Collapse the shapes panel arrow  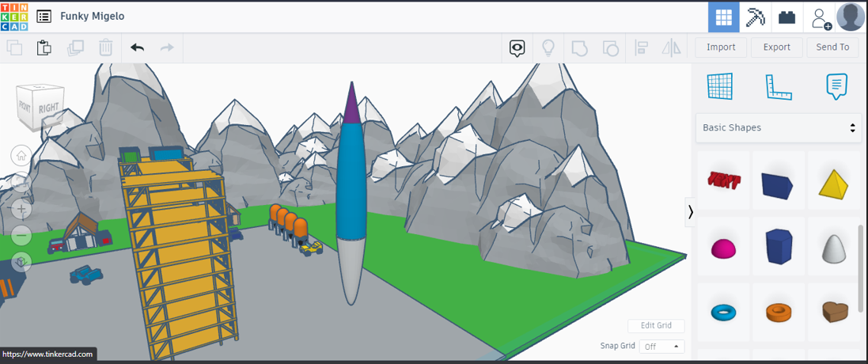(690, 212)
